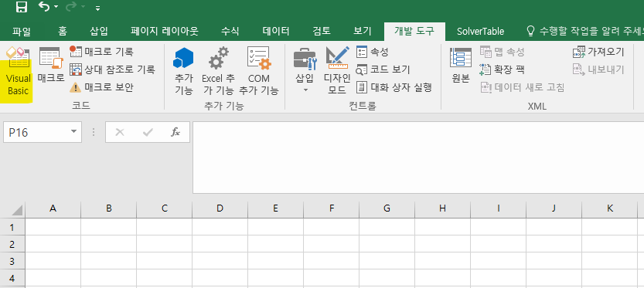Click cell D2 in the worksheet
This screenshot has height=288, width=644.
coord(220,244)
